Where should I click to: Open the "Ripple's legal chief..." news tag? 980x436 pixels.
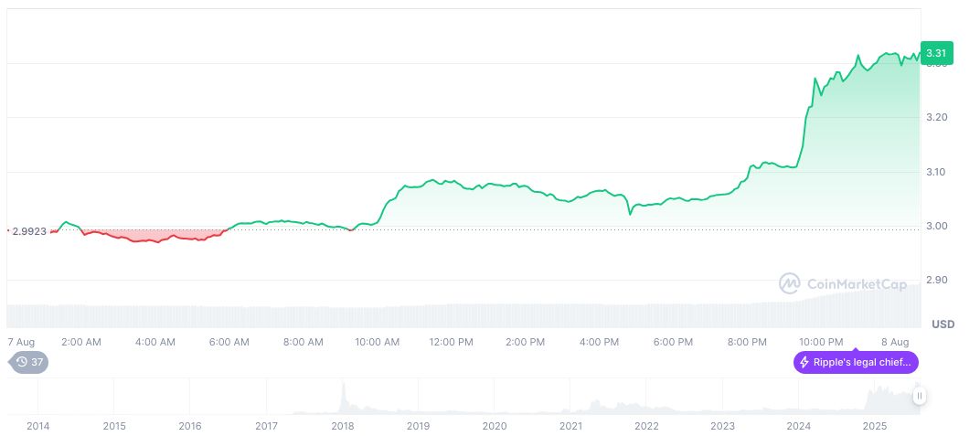tap(856, 363)
